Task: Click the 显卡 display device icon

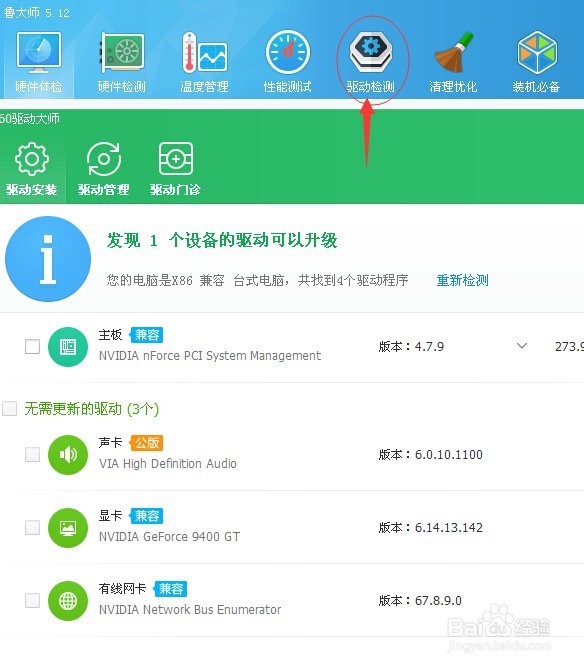Action: tap(68, 528)
